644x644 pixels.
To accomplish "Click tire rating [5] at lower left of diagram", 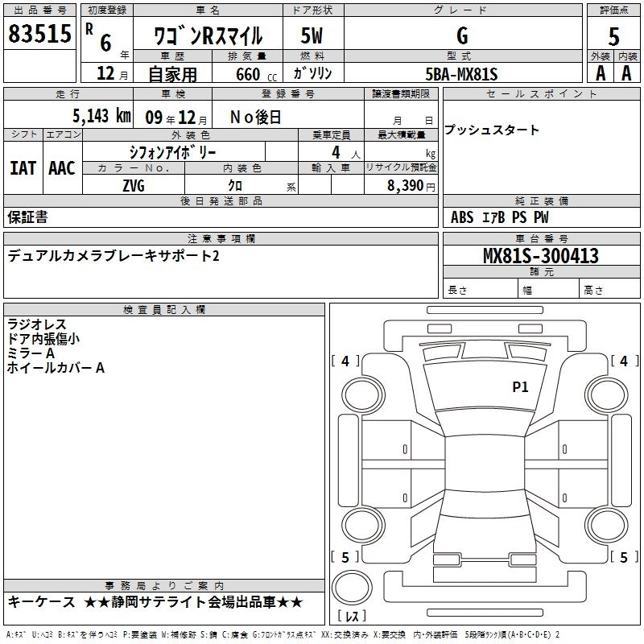I will pyautogui.click(x=345, y=557).
